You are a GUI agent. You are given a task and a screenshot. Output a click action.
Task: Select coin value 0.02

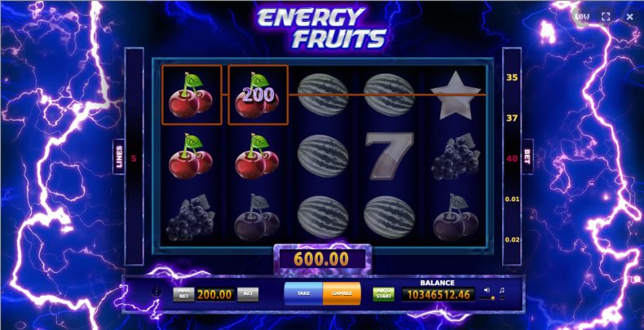coord(513,240)
